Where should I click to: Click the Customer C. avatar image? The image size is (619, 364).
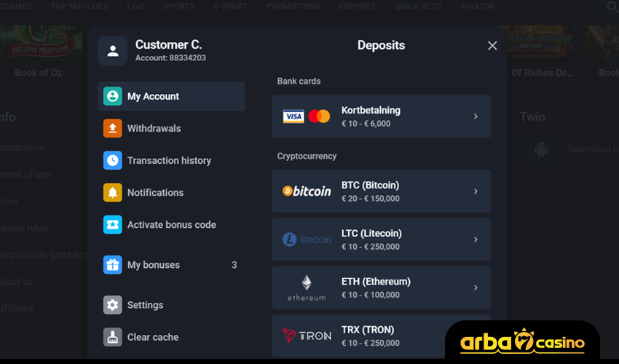coord(113,51)
